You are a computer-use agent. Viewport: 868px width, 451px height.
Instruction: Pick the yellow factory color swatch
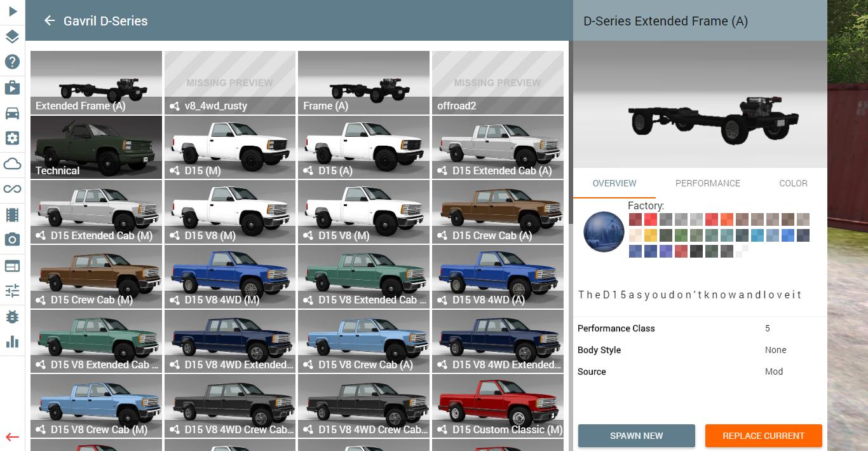pos(651,235)
